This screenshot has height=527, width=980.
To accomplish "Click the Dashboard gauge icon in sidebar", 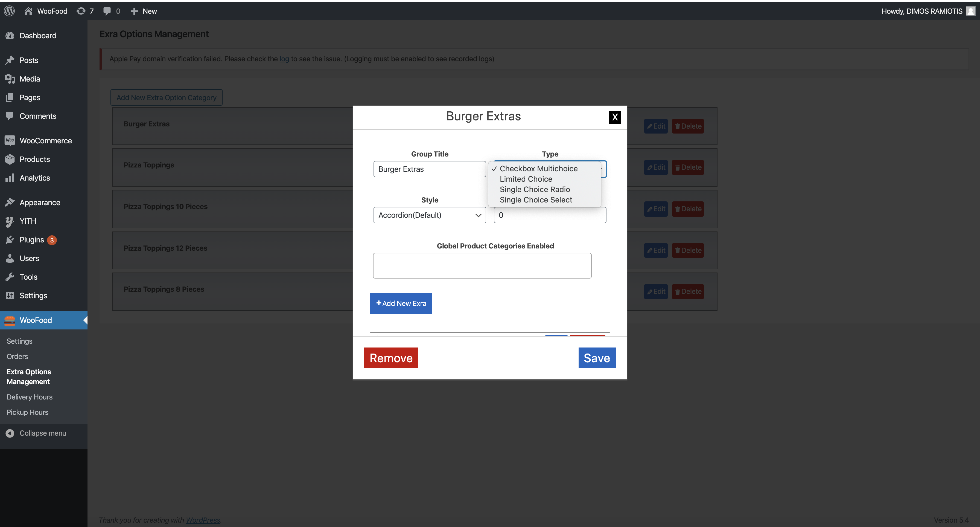I will (x=10, y=35).
